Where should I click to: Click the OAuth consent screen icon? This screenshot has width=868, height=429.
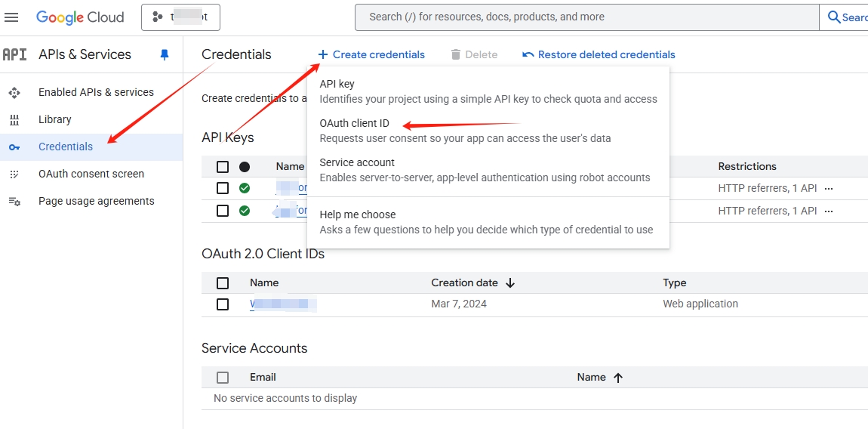(x=14, y=174)
